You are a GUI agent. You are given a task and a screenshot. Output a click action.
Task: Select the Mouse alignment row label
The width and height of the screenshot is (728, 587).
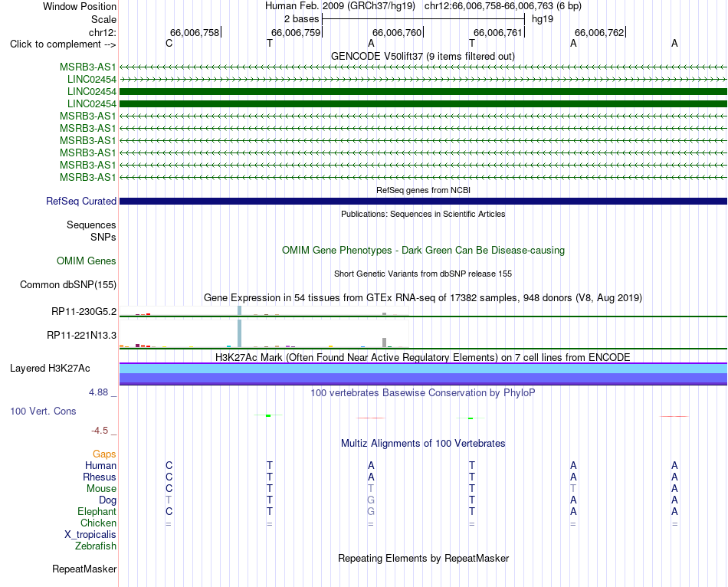tap(101, 489)
